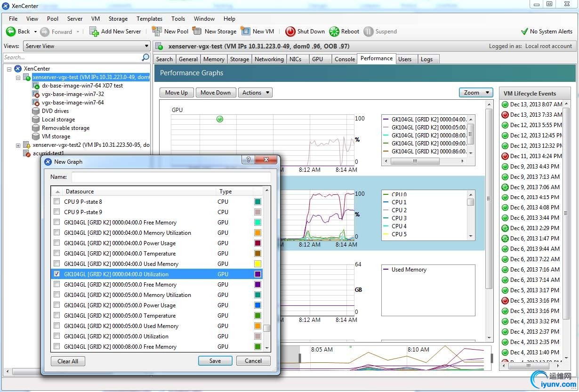Click the green Reboot icon
The image size is (579, 392).
(x=334, y=32)
